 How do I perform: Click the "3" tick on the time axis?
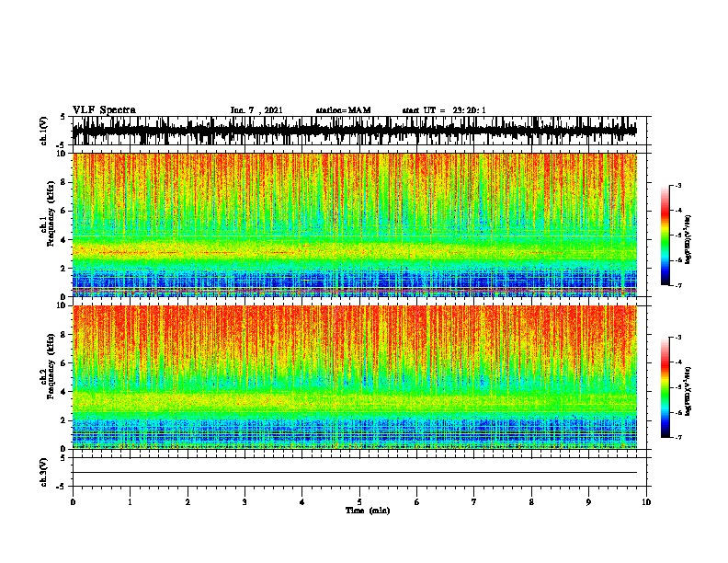[x=245, y=502]
